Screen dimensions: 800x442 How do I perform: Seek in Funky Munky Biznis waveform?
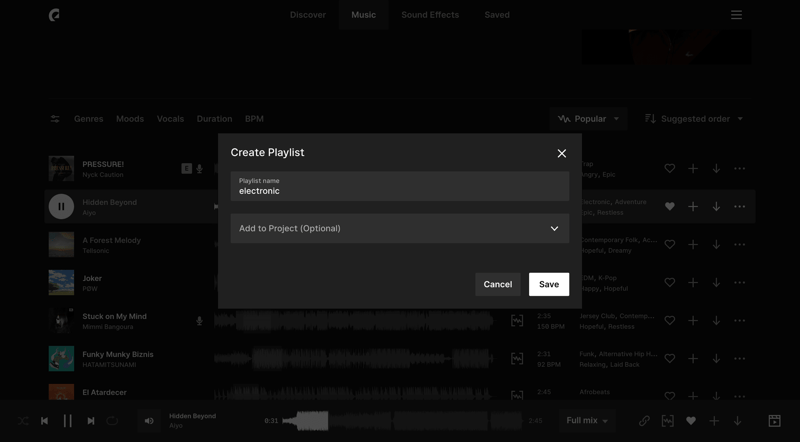coord(354,359)
